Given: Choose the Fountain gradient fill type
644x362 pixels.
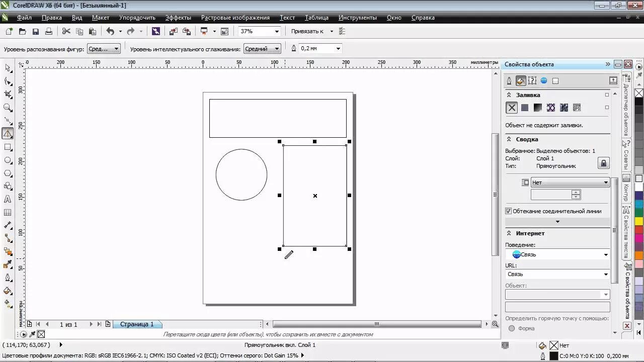Looking at the screenshot, I should (538, 108).
